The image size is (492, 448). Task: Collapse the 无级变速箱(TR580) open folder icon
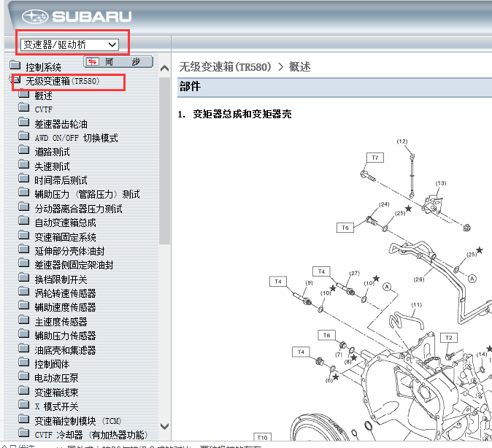(x=15, y=79)
